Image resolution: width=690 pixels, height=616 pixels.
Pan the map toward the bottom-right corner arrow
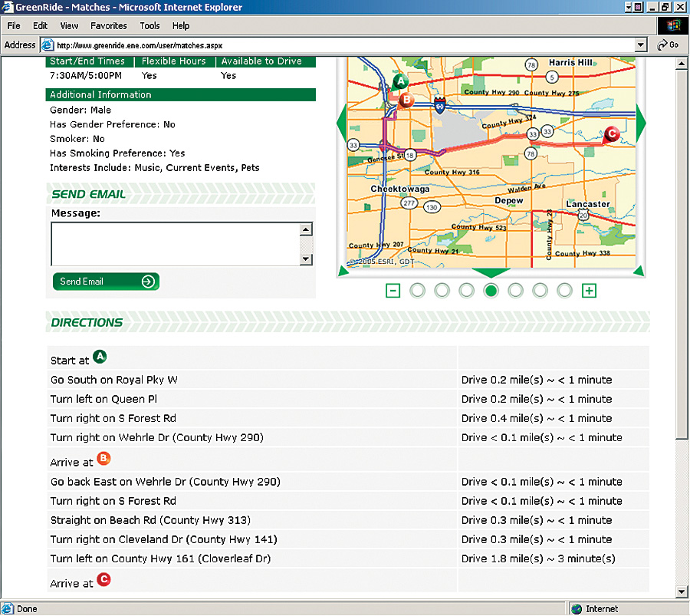tap(639, 272)
